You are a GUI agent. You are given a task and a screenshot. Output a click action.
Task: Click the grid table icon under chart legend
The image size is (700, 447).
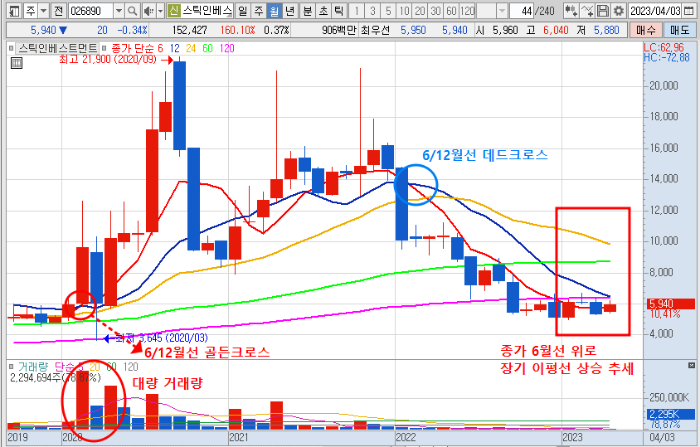tap(17, 63)
